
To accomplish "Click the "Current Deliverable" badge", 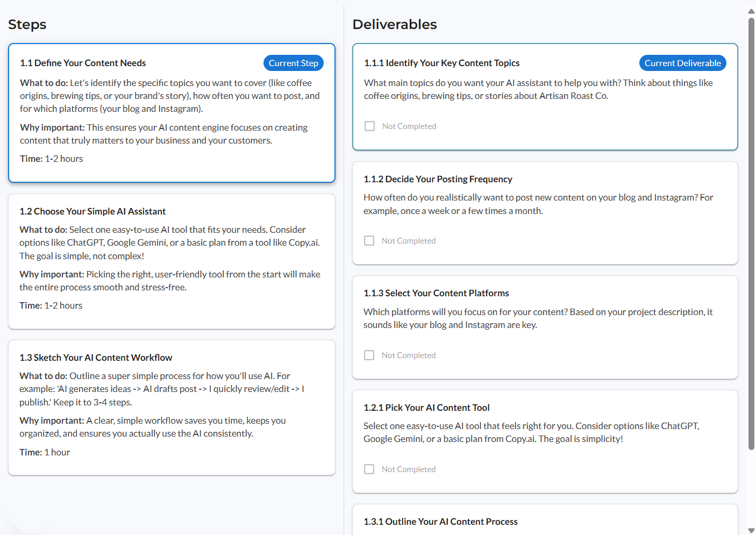I will (682, 63).
